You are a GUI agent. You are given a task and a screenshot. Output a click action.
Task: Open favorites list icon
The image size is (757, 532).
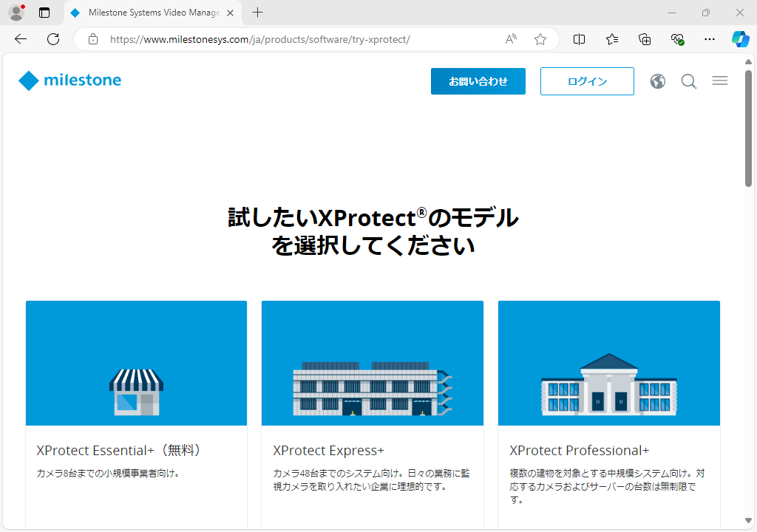coord(611,39)
